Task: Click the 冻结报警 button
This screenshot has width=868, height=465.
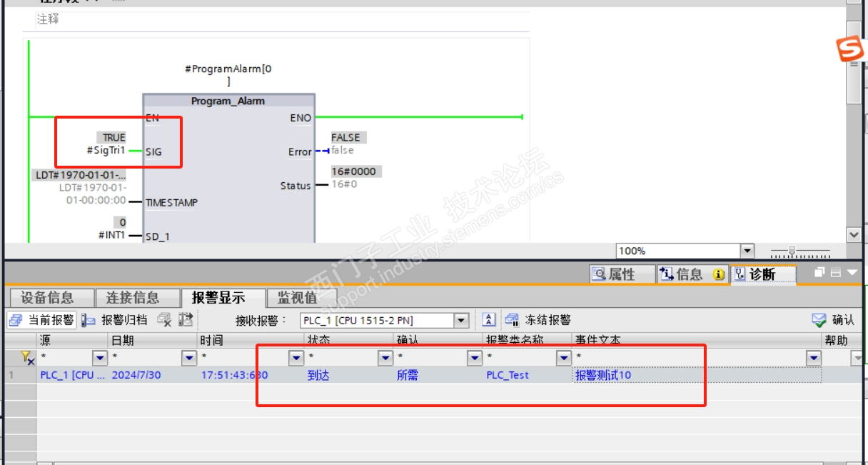Action: (539, 320)
